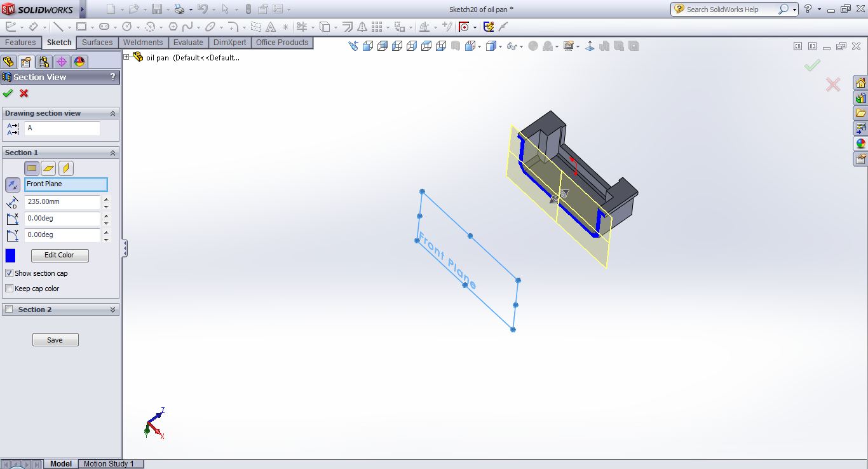Open the Design Library task pane icon

[860, 99]
